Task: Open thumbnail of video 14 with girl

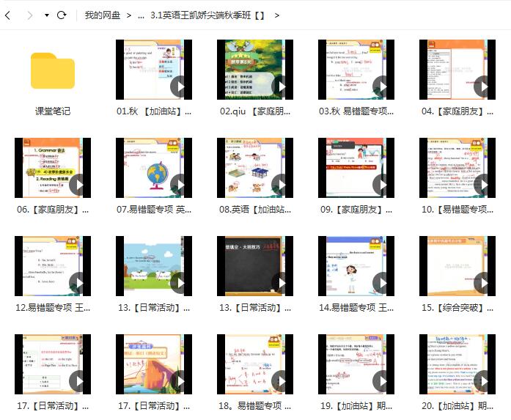Action: (356, 266)
